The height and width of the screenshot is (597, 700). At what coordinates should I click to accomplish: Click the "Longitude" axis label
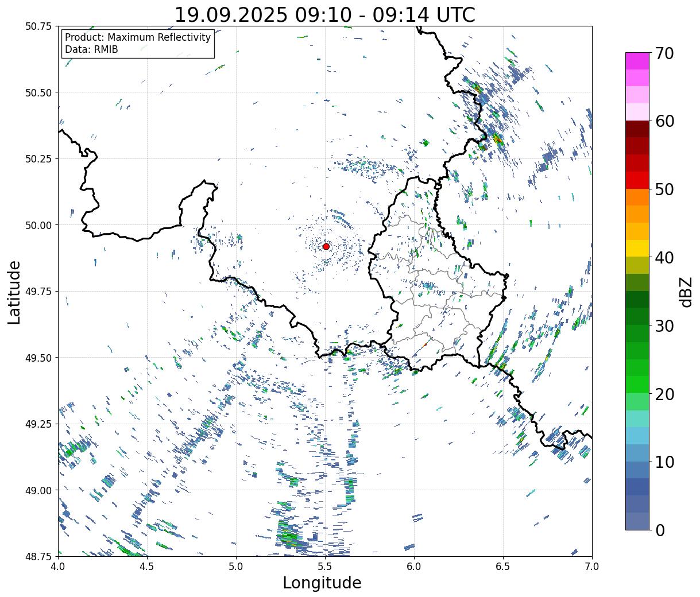322,583
